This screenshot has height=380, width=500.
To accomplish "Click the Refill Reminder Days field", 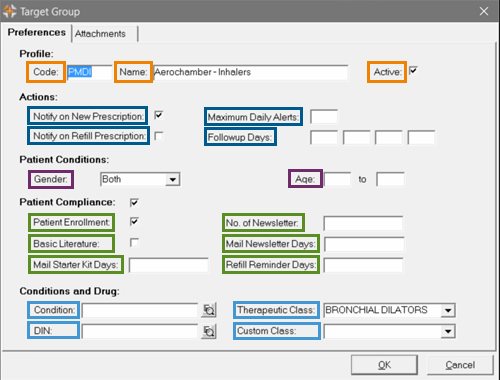I will click(363, 265).
